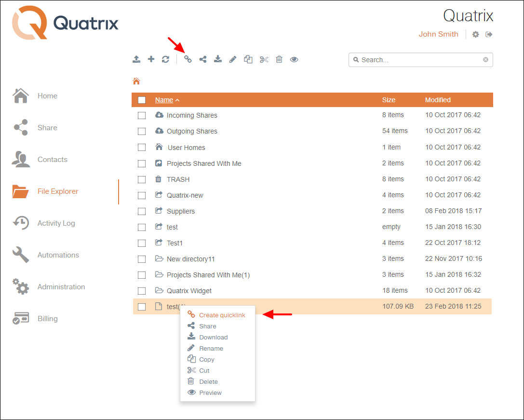The width and height of the screenshot is (524, 420).
Task: Click the Search input field
Action: click(420, 60)
